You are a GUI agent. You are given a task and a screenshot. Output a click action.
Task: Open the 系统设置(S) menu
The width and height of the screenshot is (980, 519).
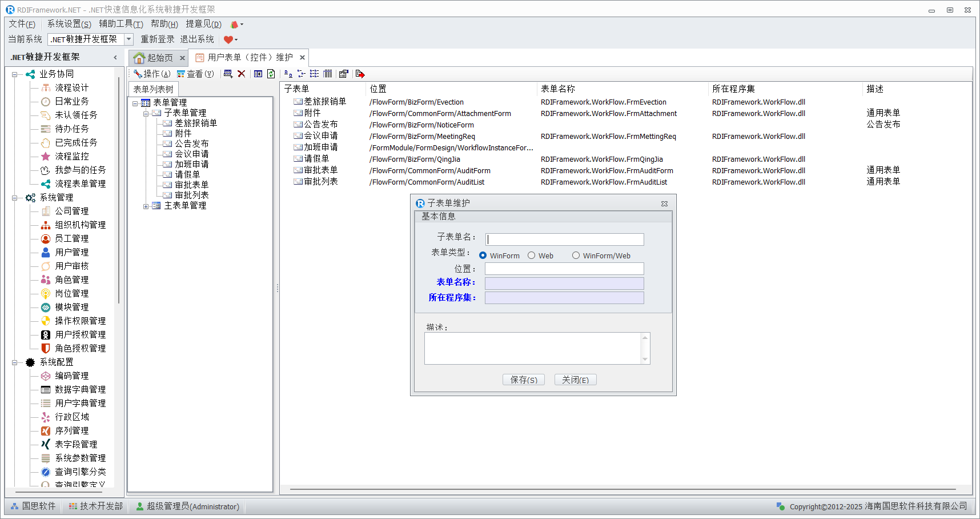(69, 24)
